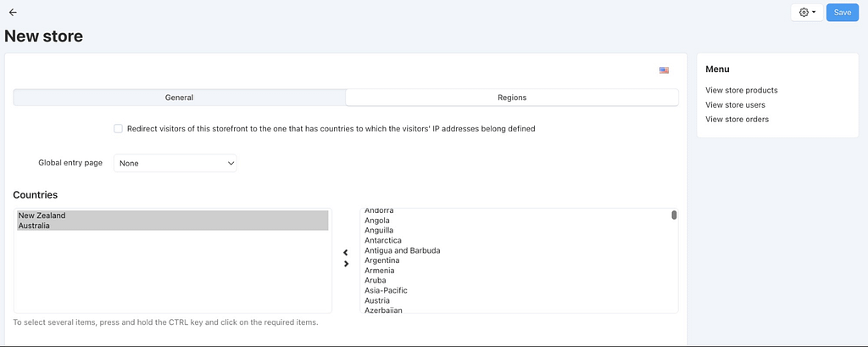Select Australia in selected countries

[x=173, y=226]
